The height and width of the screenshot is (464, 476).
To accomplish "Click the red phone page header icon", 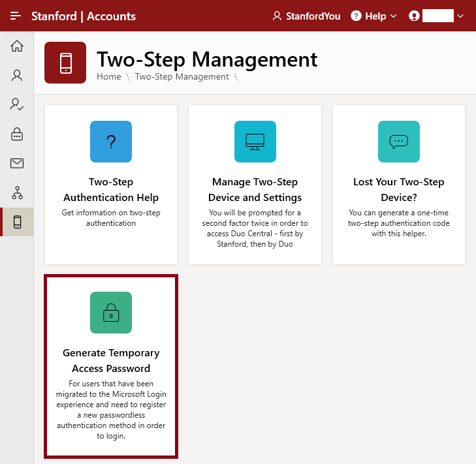I will pos(65,63).
